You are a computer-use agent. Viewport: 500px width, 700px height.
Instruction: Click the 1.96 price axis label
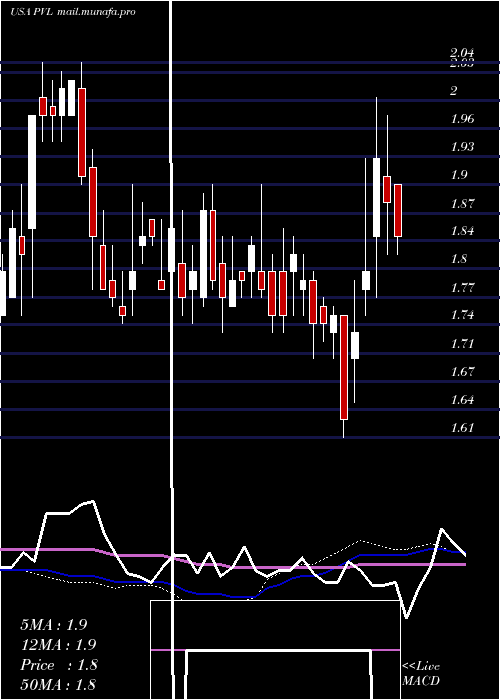(462, 119)
